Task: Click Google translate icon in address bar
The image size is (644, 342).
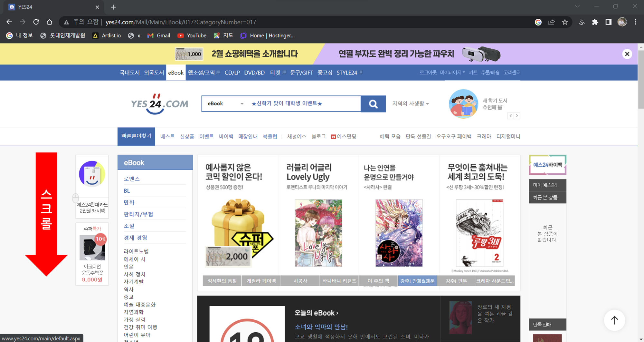Action: tap(538, 22)
